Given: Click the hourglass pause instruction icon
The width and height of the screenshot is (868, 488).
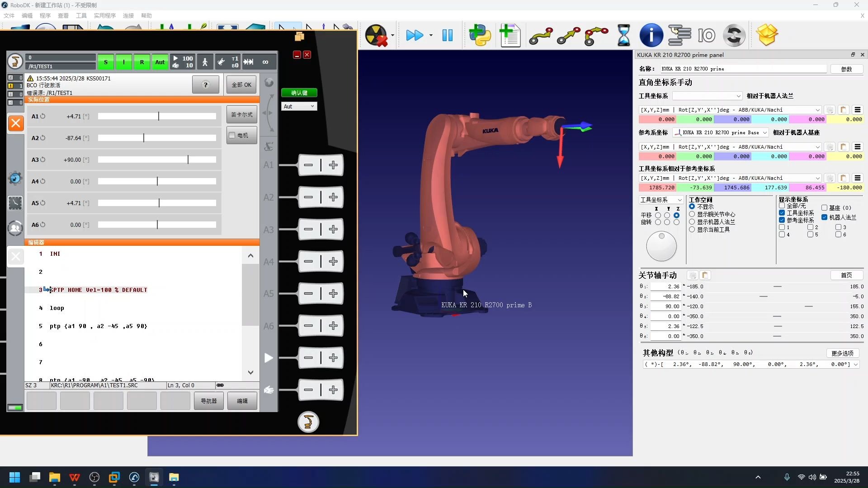Looking at the screenshot, I should 623,35.
